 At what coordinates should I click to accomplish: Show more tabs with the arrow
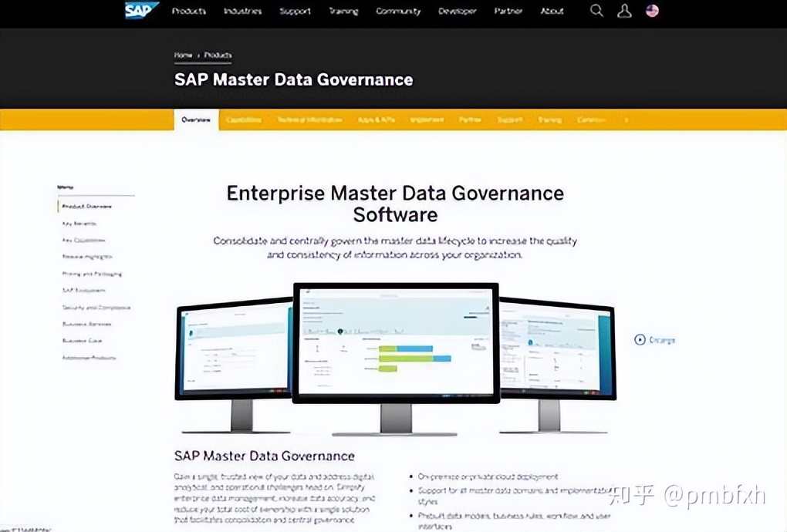click(626, 120)
